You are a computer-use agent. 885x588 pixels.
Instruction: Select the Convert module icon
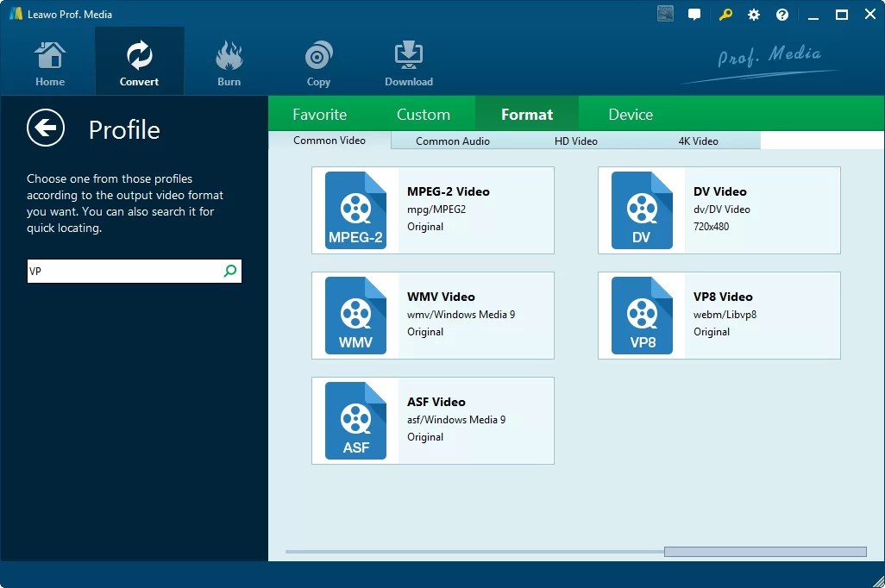139,60
